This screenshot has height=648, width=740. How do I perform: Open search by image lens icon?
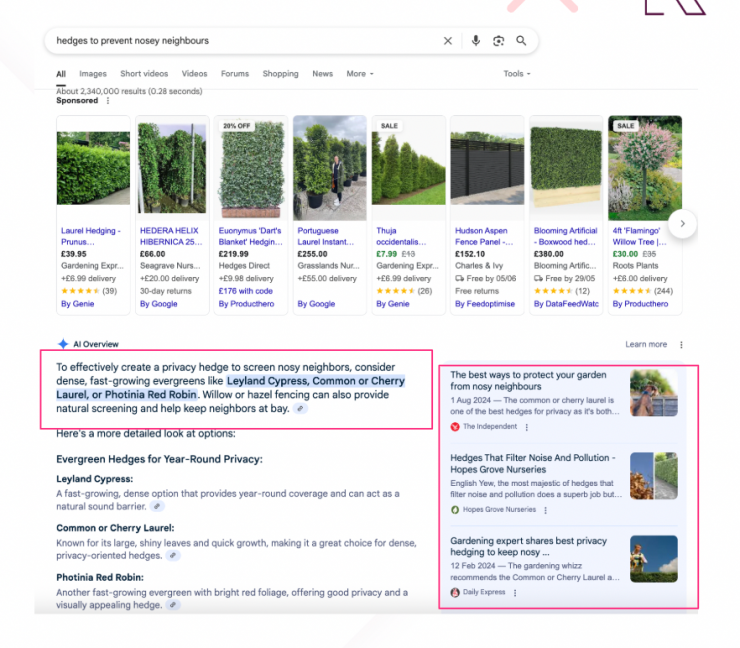(x=499, y=41)
